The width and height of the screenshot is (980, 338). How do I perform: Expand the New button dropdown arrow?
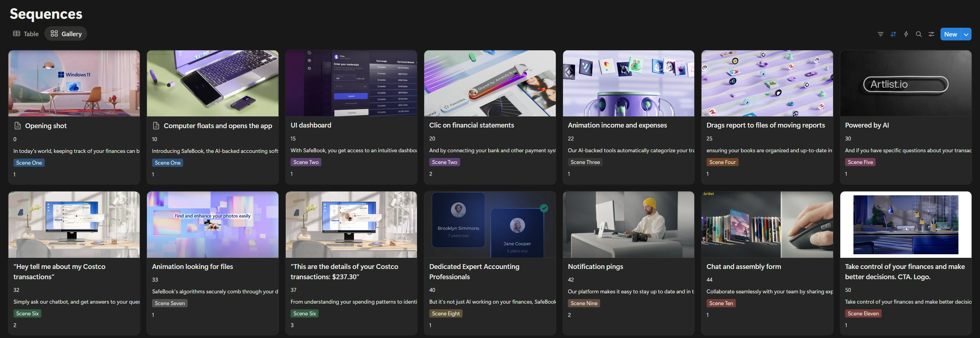pyautogui.click(x=966, y=34)
